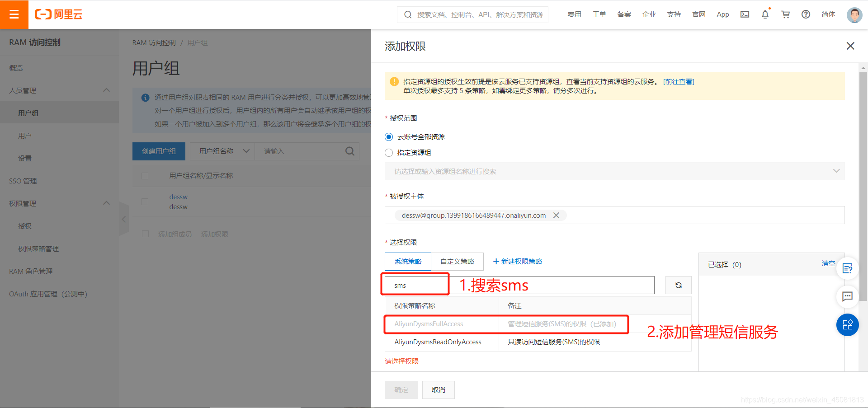
Task: Open the 官网 top menu
Action: (698, 14)
